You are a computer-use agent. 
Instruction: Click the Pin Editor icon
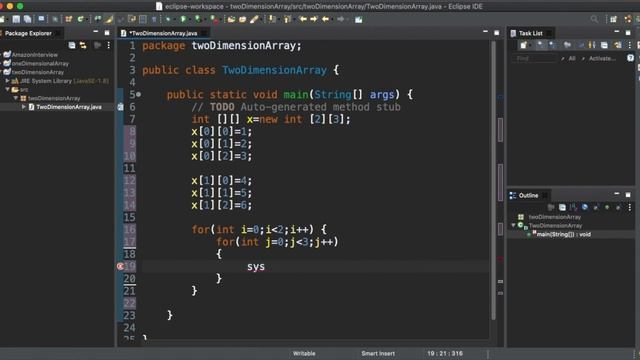pyautogui.click(x=358, y=19)
